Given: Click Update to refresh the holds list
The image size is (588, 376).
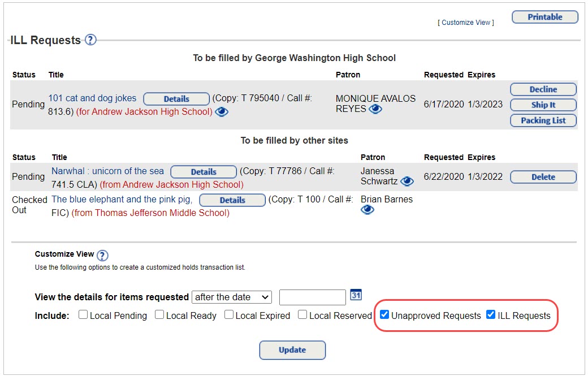Looking at the screenshot, I should tap(292, 350).
